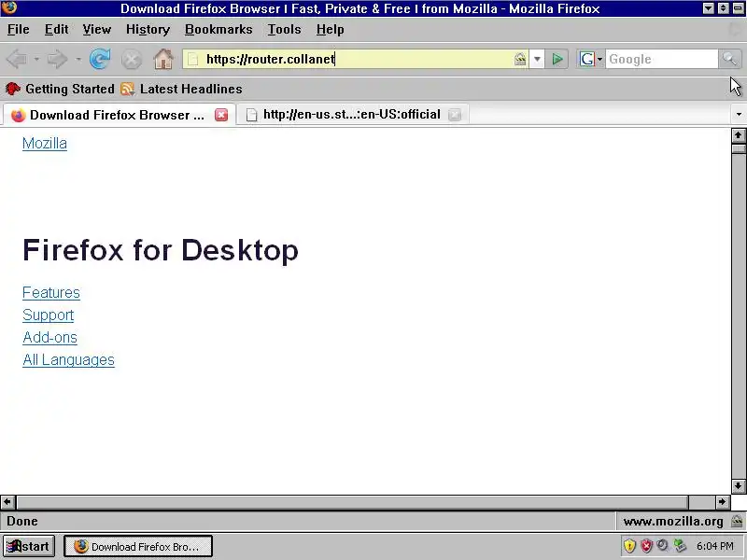Click the red shield tray icon
The height and width of the screenshot is (560, 747).
(x=646, y=546)
